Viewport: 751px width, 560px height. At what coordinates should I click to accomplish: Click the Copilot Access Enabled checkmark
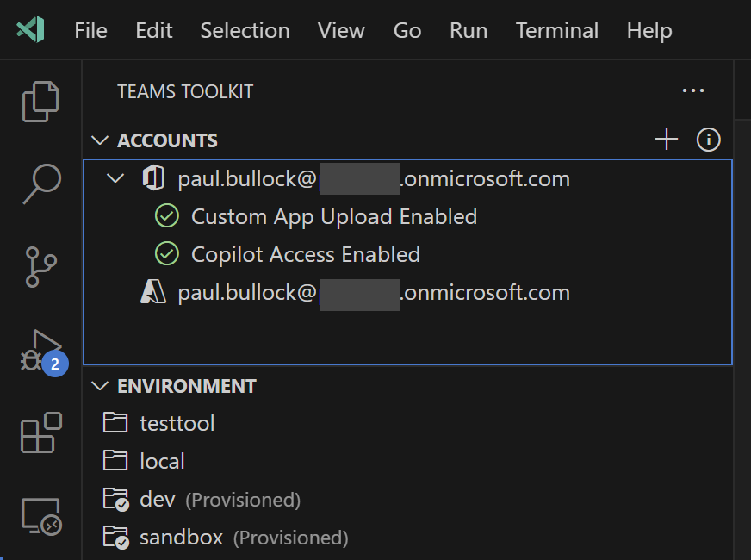pyautogui.click(x=167, y=254)
